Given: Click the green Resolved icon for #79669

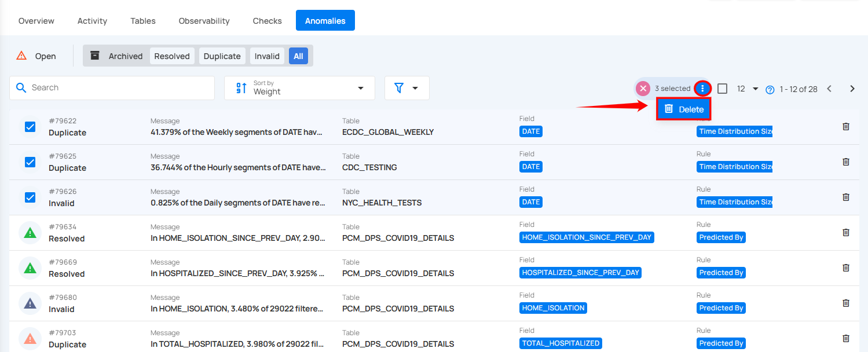Looking at the screenshot, I should pos(30,268).
